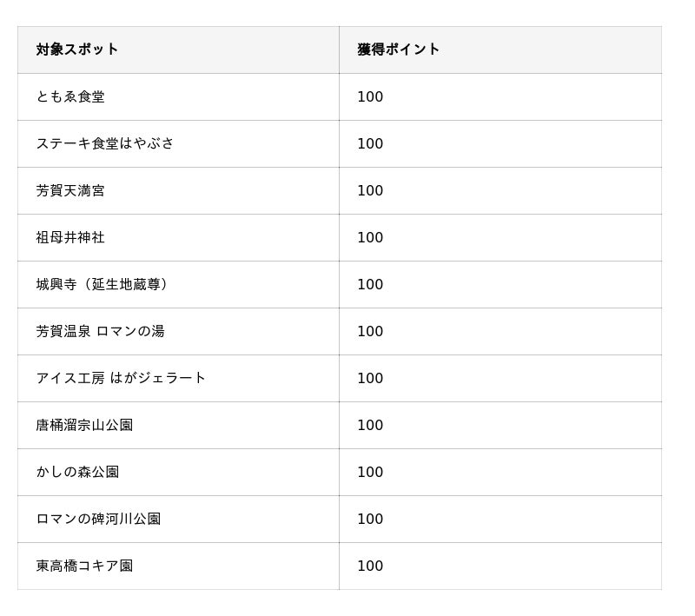Click the points value for 唐桶溜宗山公園
The image size is (695, 616).
(x=370, y=426)
